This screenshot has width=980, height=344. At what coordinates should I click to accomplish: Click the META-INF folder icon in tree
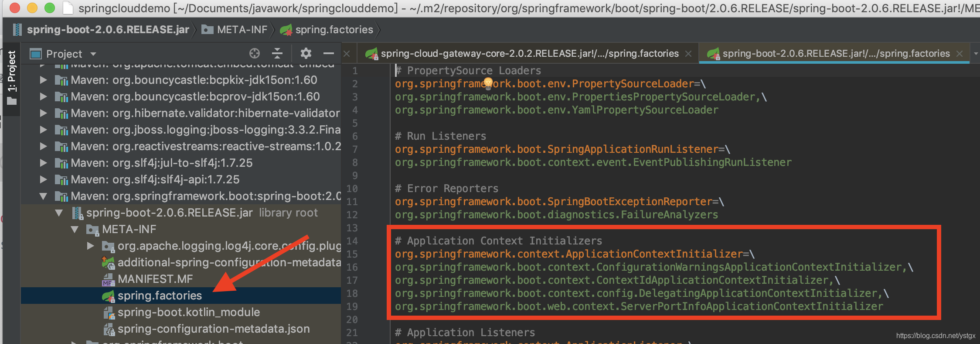point(92,230)
